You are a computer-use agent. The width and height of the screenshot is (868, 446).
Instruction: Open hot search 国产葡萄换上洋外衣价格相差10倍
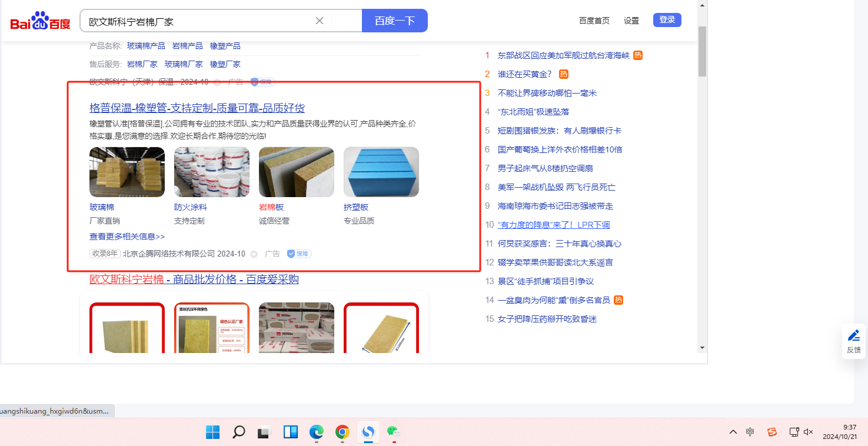[560, 149]
